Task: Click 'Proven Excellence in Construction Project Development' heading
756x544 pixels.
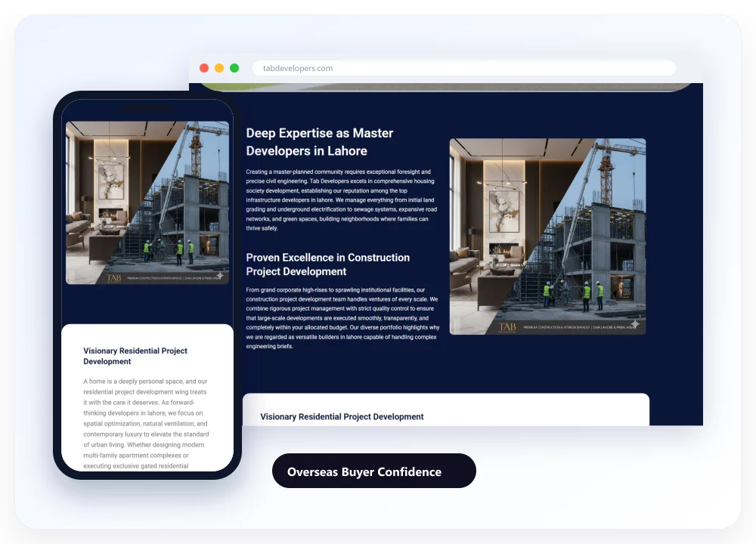Action: pos(328,264)
